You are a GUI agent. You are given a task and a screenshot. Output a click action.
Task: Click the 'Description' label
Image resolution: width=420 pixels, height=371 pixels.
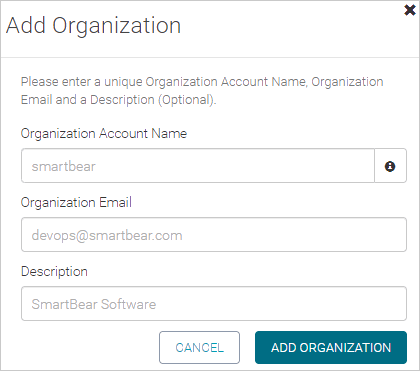(x=54, y=271)
